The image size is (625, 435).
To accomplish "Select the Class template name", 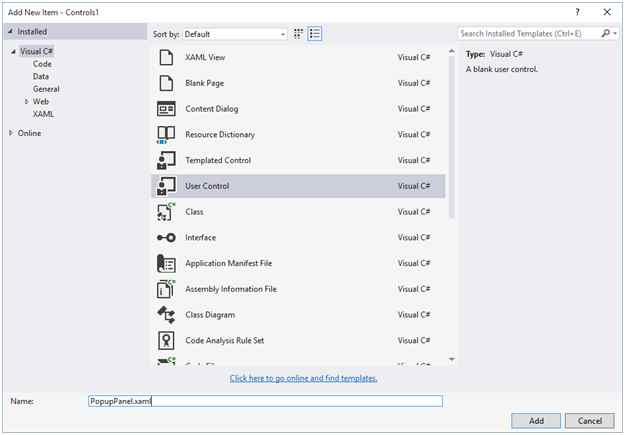I will point(195,212).
